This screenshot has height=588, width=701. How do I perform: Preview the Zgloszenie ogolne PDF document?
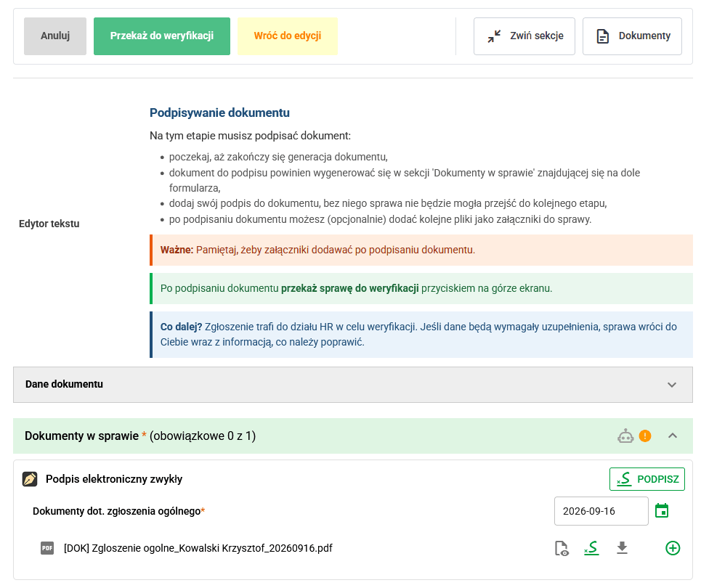[562, 548]
